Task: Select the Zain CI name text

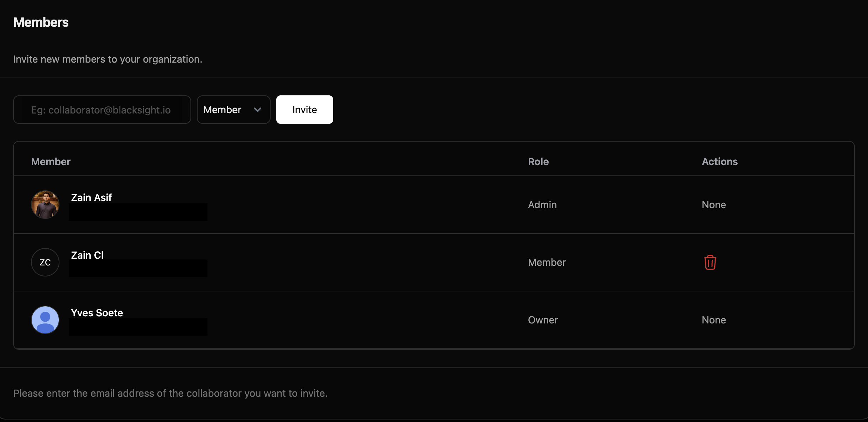Action: pyautogui.click(x=87, y=255)
